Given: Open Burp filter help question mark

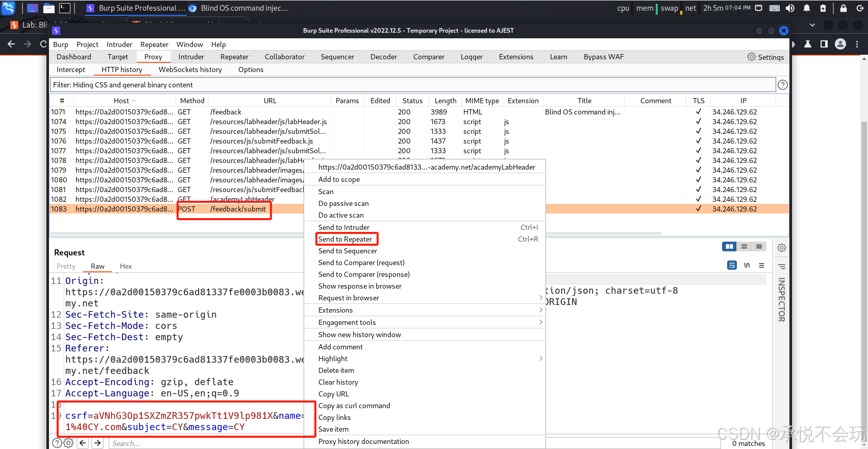Looking at the screenshot, I should [782, 85].
